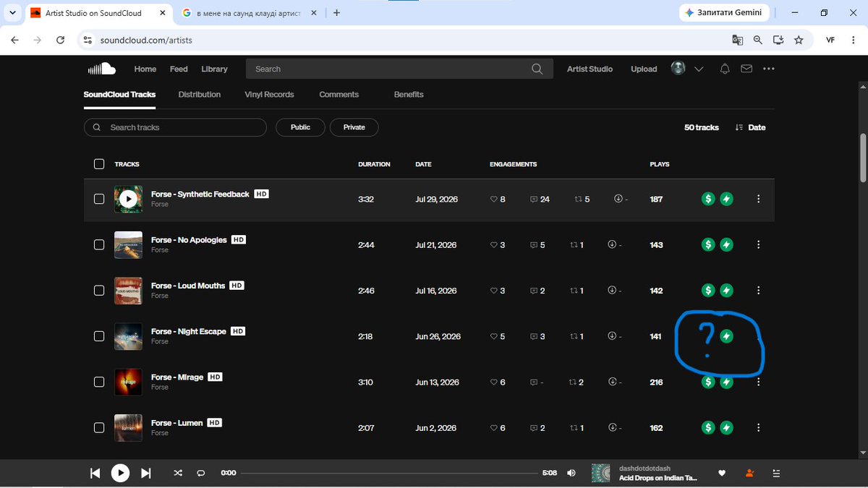Toggle repeat in the player bar
Image resolution: width=868 pixels, height=488 pixels.
[x=201, y=473]
